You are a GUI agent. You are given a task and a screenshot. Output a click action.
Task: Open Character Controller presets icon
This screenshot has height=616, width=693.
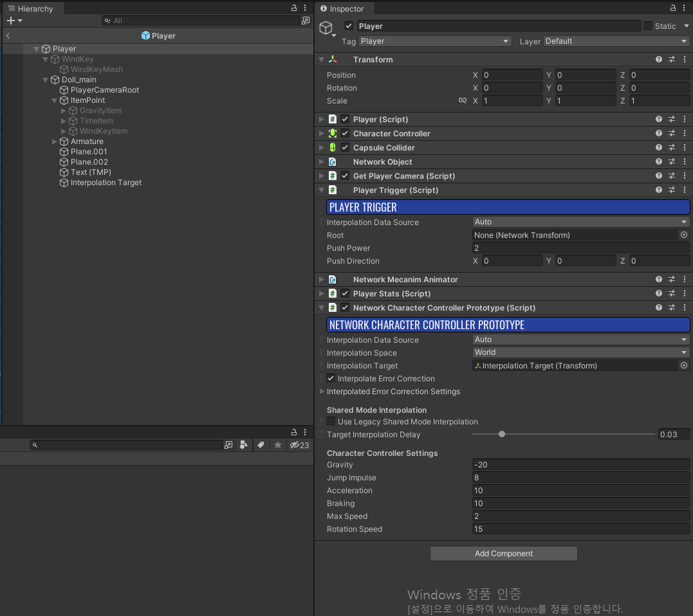[x=672, y=133]
